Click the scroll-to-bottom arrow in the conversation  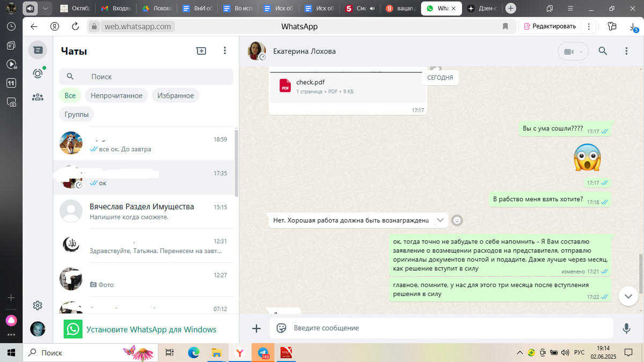click(x=627, y=295)
